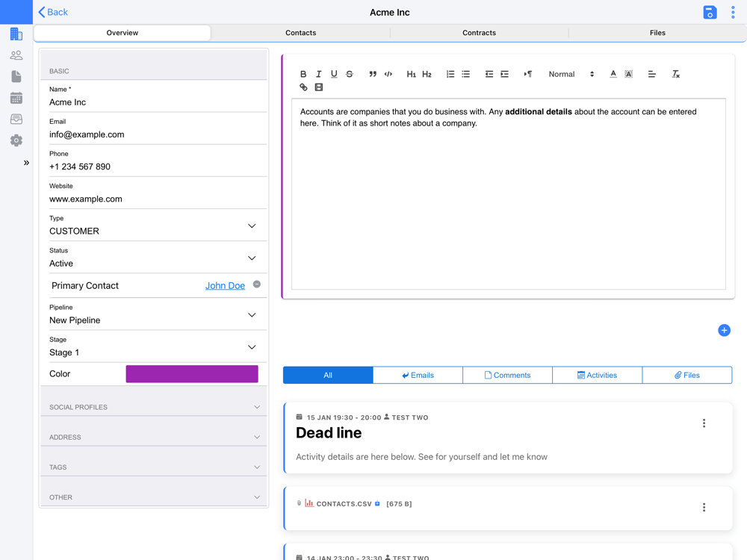
Task: Open the settings gear in sidebar
Action: (x=16, y=140)
